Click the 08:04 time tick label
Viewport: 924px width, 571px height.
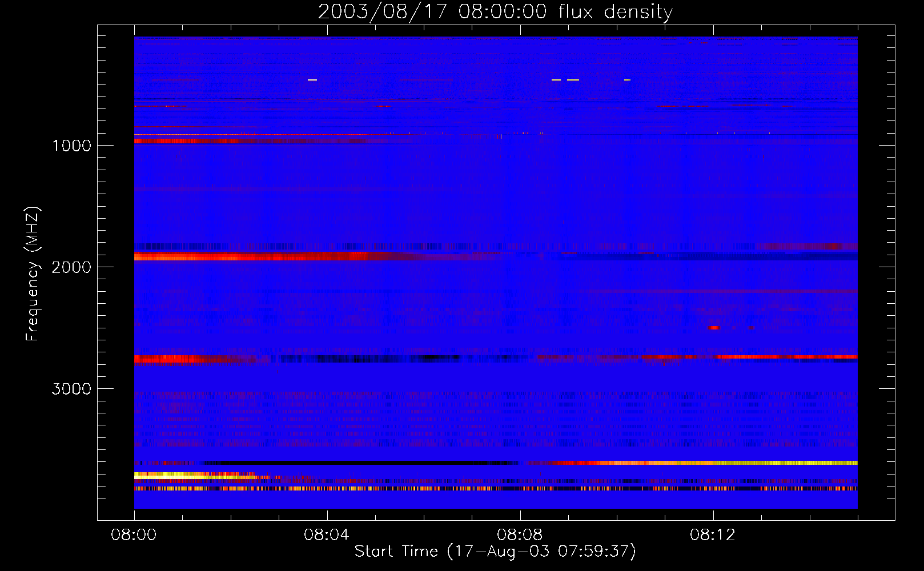click(327, 535)
